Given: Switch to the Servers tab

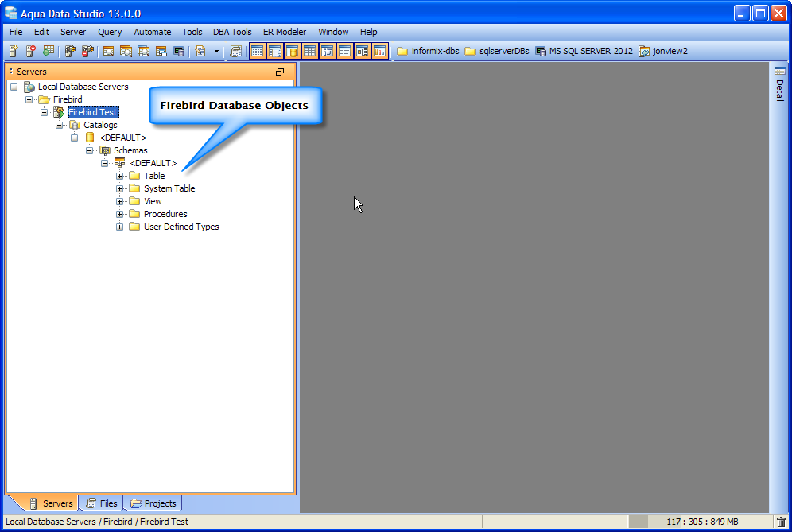Looking at the screenshot, I should click(x=51, y=503).
